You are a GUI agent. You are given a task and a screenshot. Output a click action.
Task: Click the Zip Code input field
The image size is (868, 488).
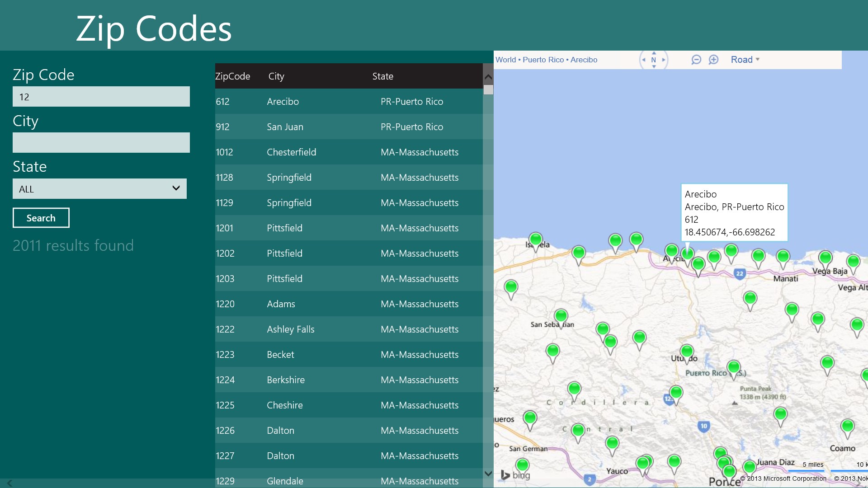point(101,97)
